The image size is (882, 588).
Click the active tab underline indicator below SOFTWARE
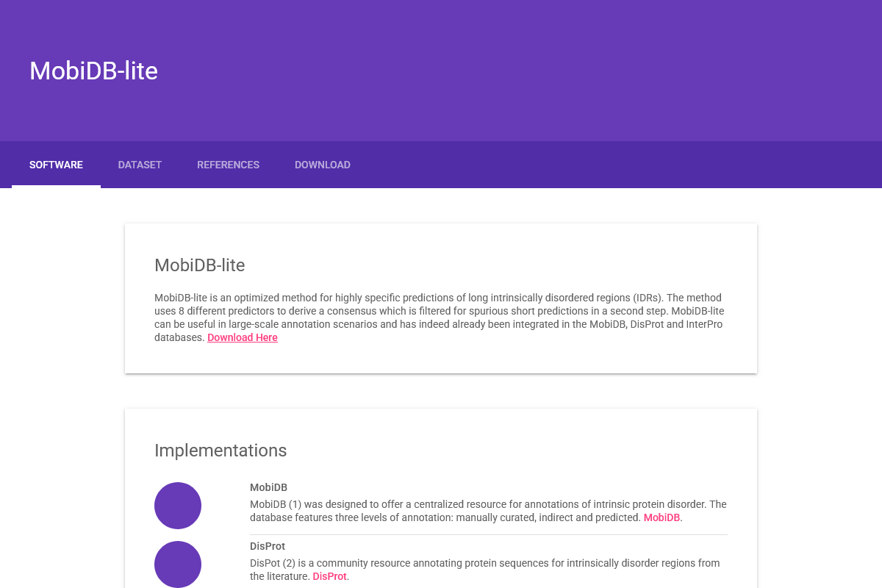(56, 186)
